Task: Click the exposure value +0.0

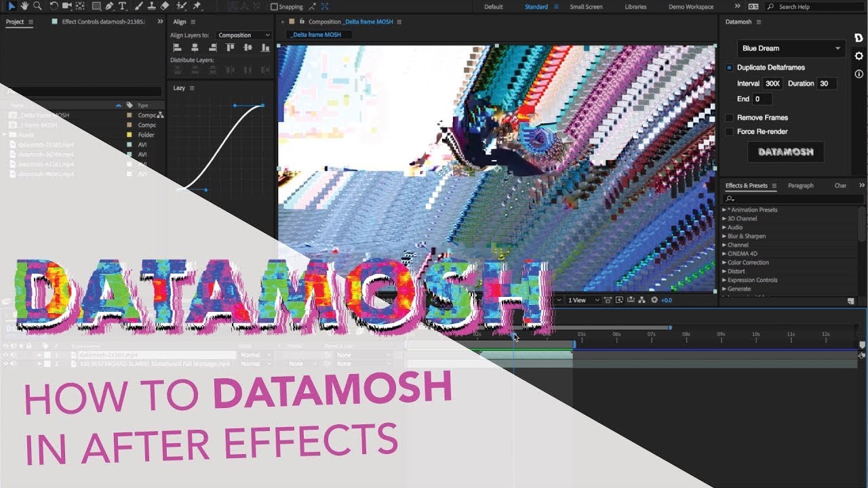Action: click(667, 300)
